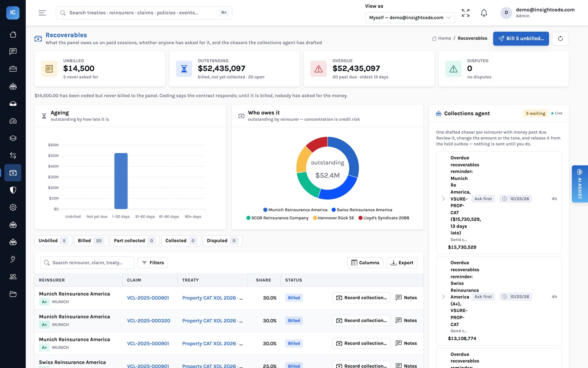Open the folder sidebar icon

[13, 294]
